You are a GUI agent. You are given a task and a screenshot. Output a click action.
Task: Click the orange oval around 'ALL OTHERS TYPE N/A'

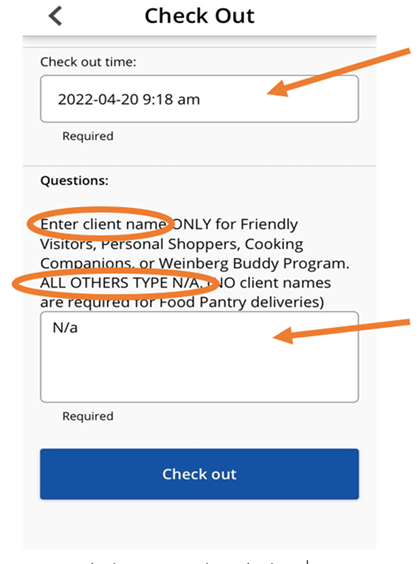click(x=115, y=283)
